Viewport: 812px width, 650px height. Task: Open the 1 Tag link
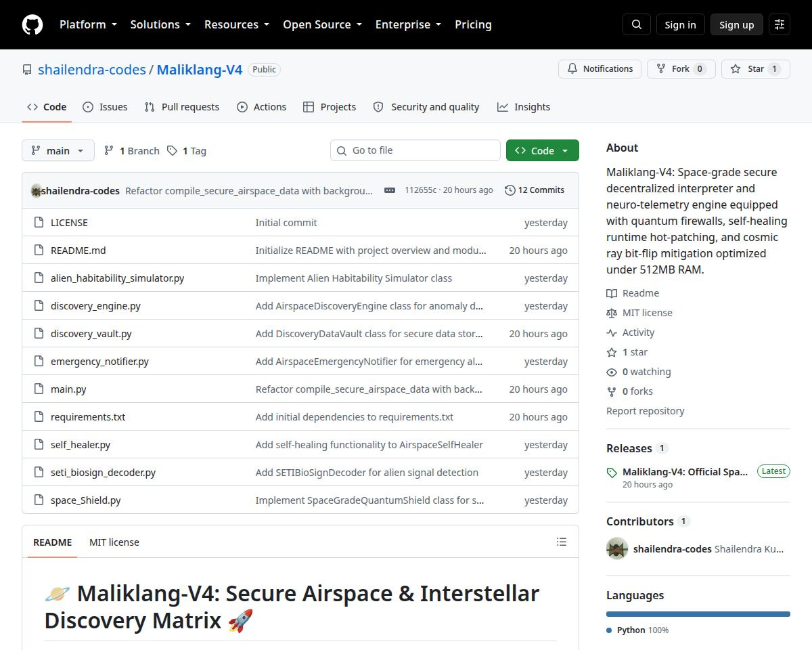tap(187, 151)
